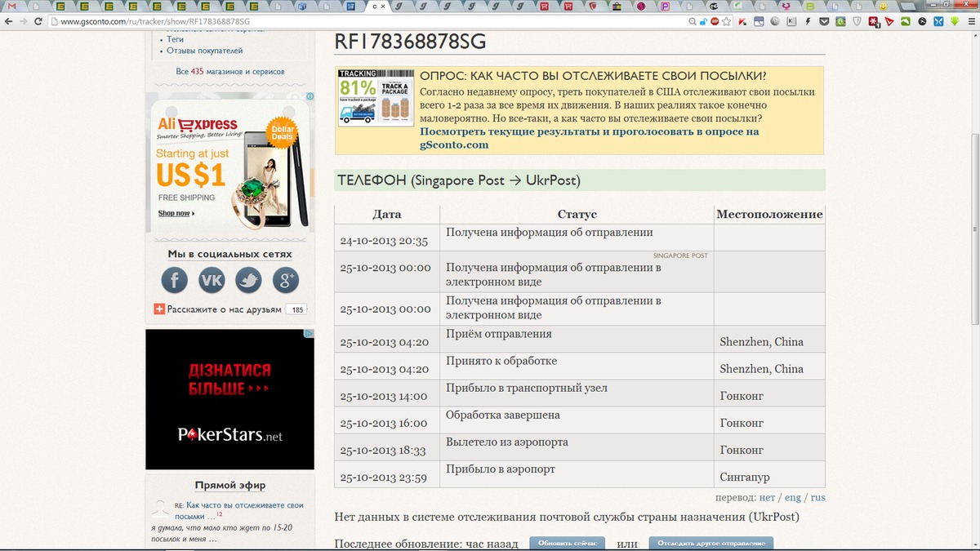This screenshot has width=980, height=551.
Task: Open the poll results link on gSconto.com
Action: pyautogui.click(x=589, y=138)
